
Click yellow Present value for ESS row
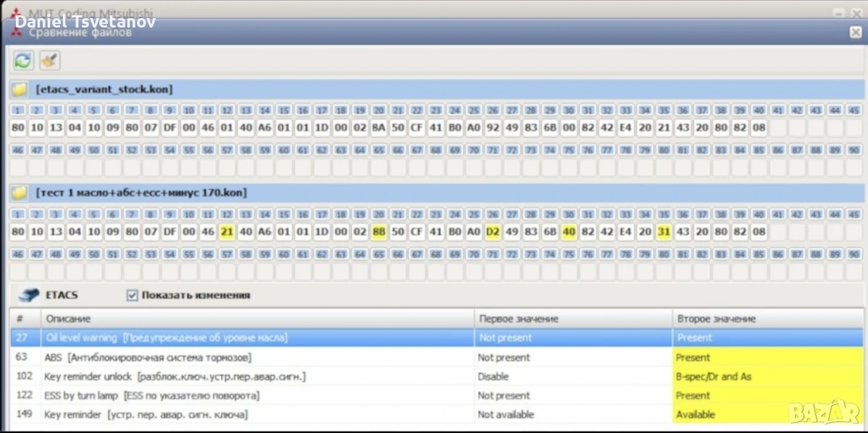[768, 395]
